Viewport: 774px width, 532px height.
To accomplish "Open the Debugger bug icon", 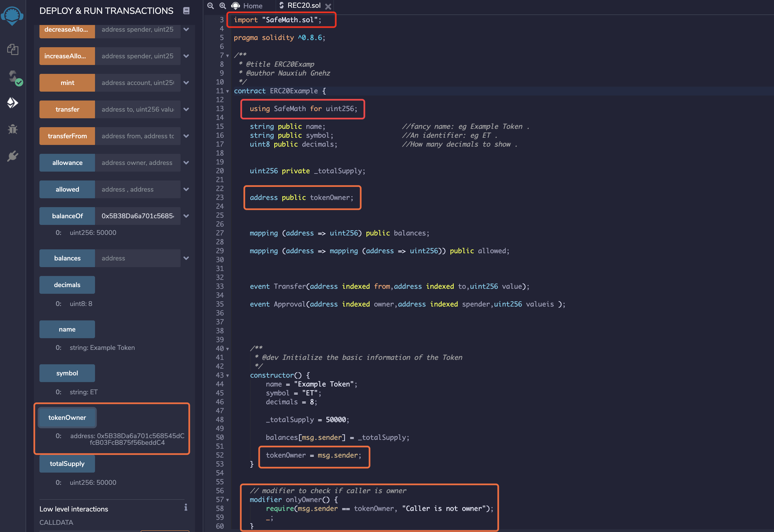I will point(13,129).
